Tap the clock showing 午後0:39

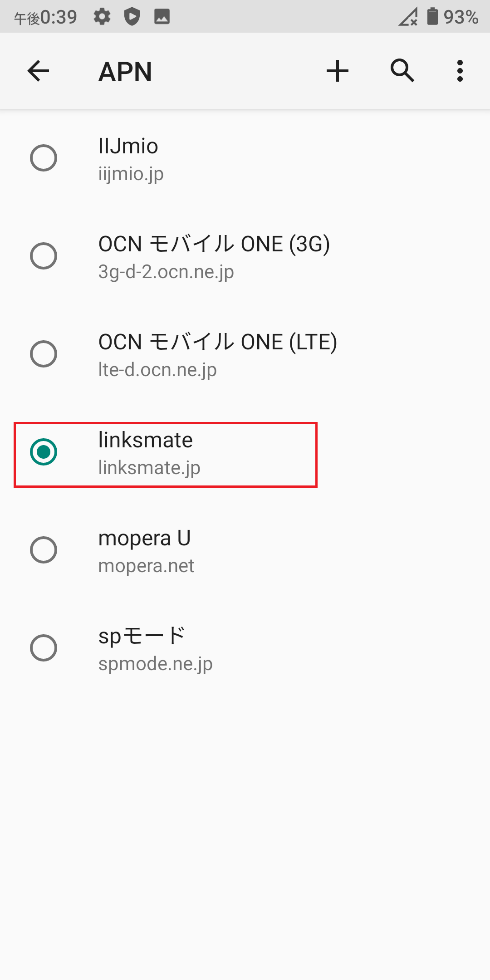pyautogui.click(x=45, y=17)
